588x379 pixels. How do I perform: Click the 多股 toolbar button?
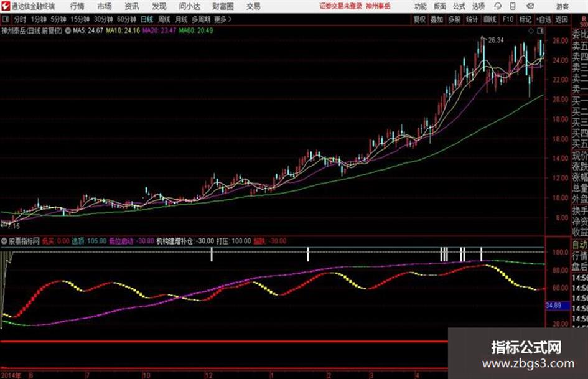454,19
